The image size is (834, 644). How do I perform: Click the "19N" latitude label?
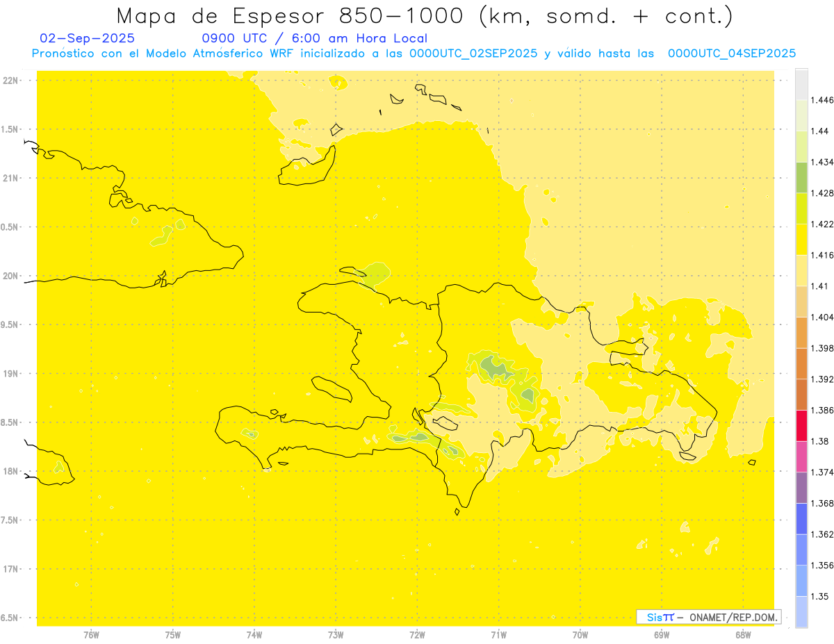pyautogui.click(x=12, y=374)
